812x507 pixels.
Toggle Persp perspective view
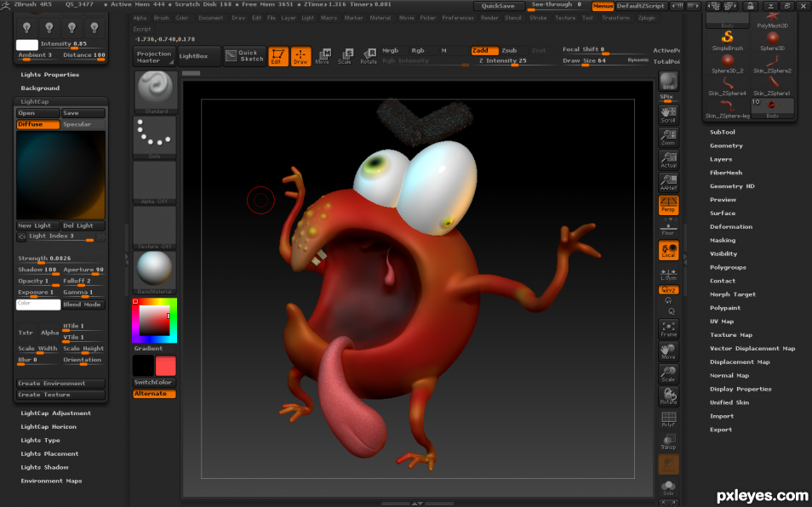click(668, 205)
